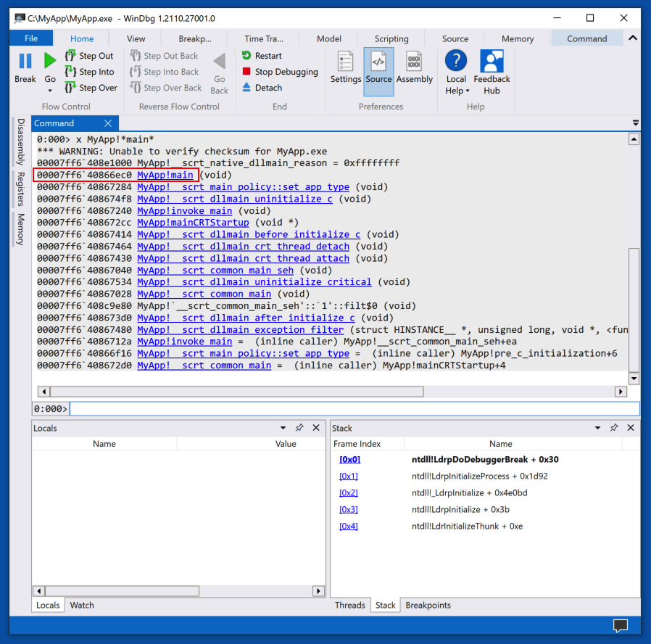Switch to the Memory ribbon tab
The width and height of the screenshot is (651, 644).
[x=518, y=38]
